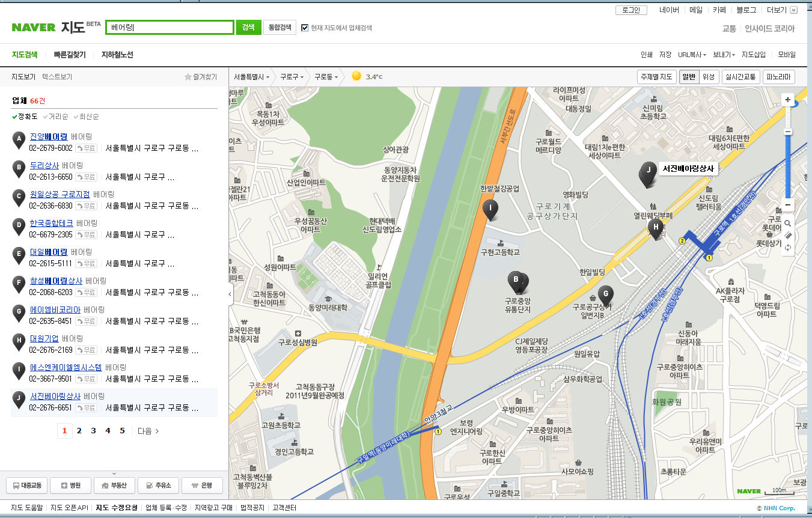Click in the 베어링 search input field
The image size is (812, 518).
click(x=169, y=27)
